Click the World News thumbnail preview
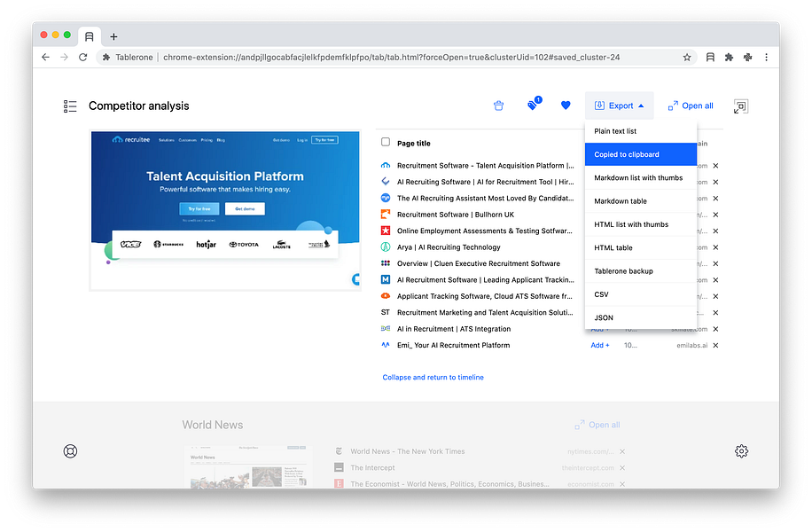The height and width of the screenshot is (532, 812). [248, 466]
